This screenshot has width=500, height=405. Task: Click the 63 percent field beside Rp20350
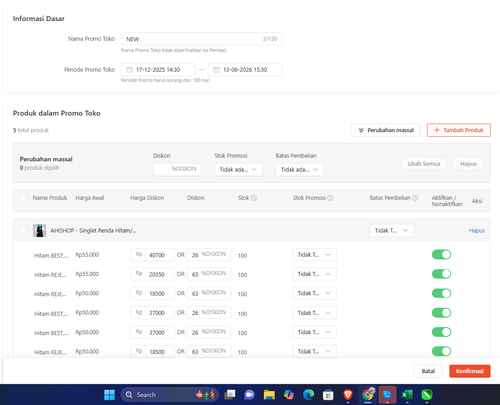209,274
